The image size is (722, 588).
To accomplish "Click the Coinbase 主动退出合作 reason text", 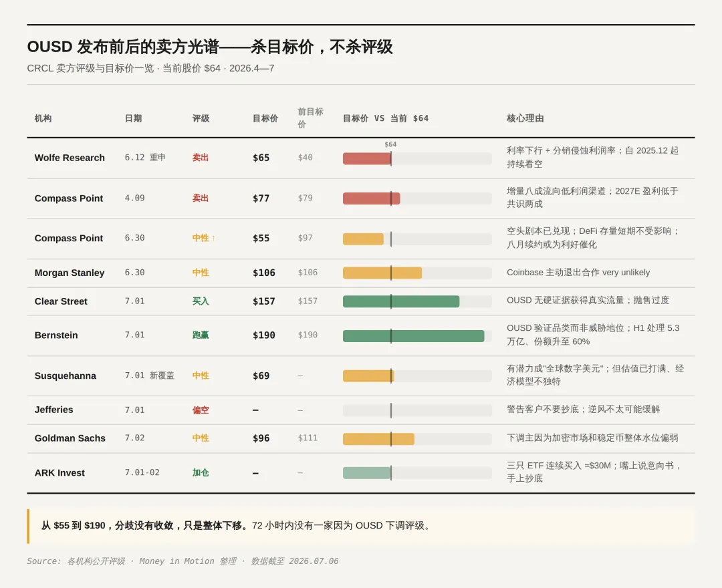I will (578, 273).
